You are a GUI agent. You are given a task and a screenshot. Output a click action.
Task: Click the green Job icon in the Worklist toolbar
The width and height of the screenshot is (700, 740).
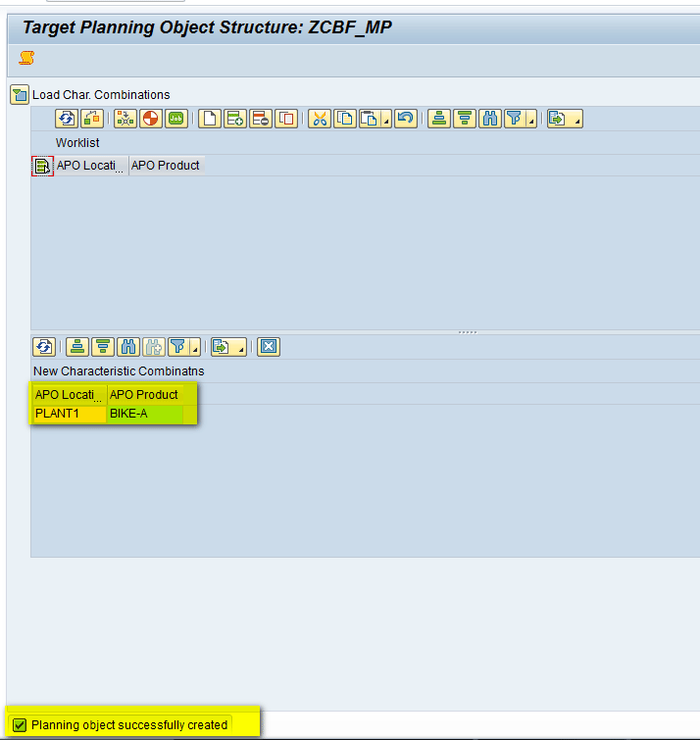coord(176,119)
